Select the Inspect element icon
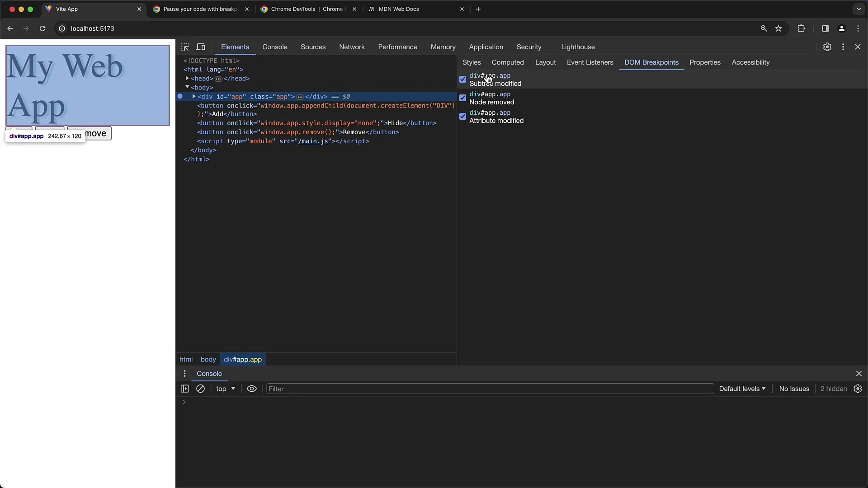Screen dimensions: 868x488 [x=185, y=47]
